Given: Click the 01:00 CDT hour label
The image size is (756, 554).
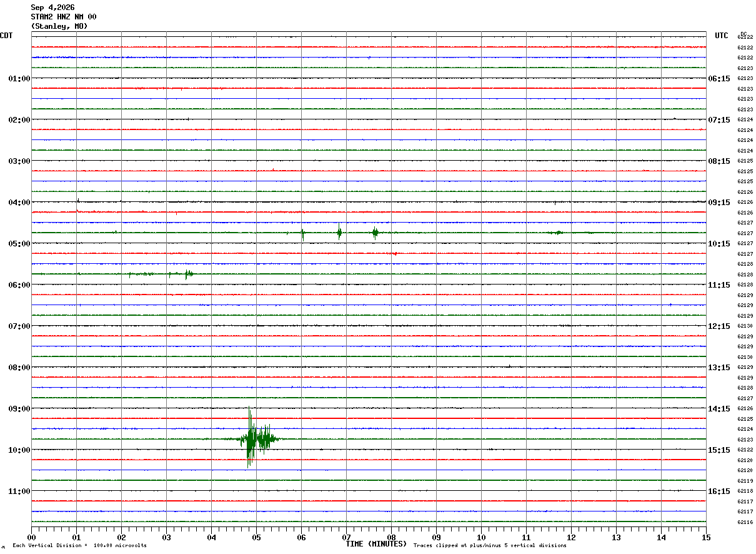Looking at the screenshot, I should click(19, 79).
